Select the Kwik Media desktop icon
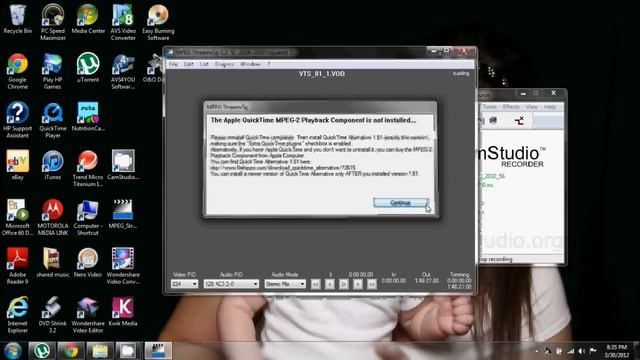Image resolution: width=640 pixels, height=360 pixels. 123,311
